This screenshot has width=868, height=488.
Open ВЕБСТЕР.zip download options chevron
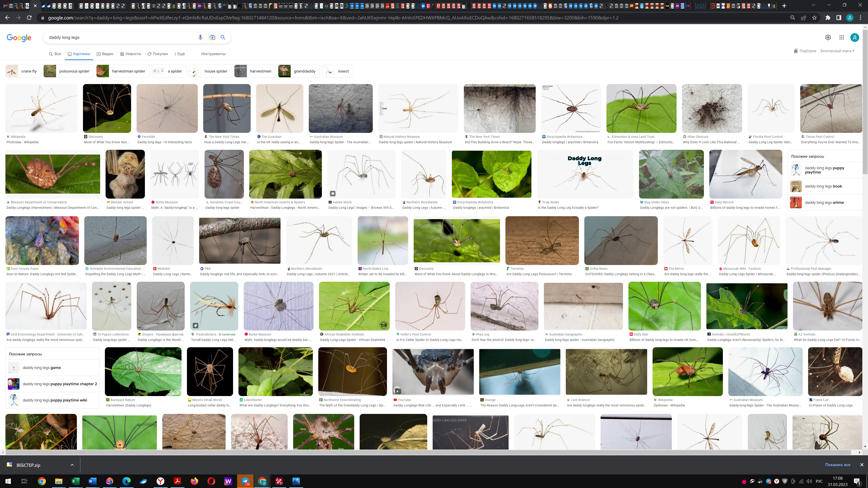tap(72, 465)
